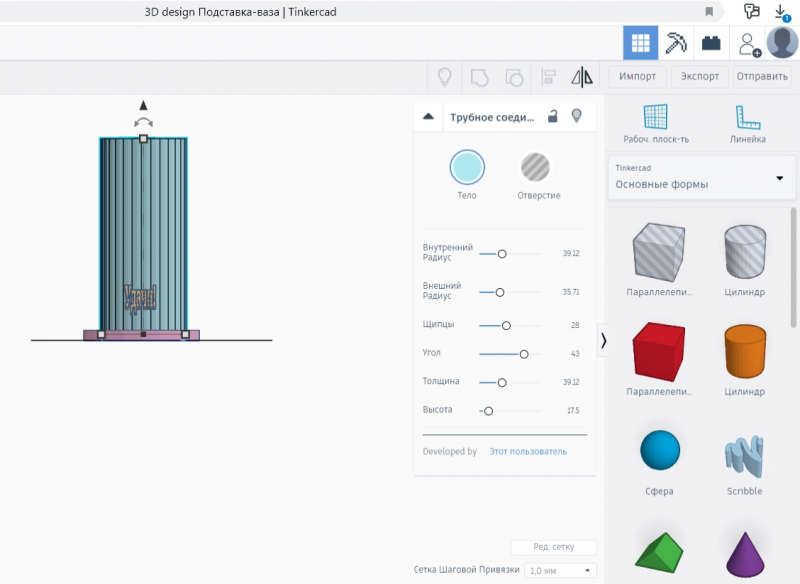
Task: Click the Высота value 17.5
Action: tap(573, 411)
